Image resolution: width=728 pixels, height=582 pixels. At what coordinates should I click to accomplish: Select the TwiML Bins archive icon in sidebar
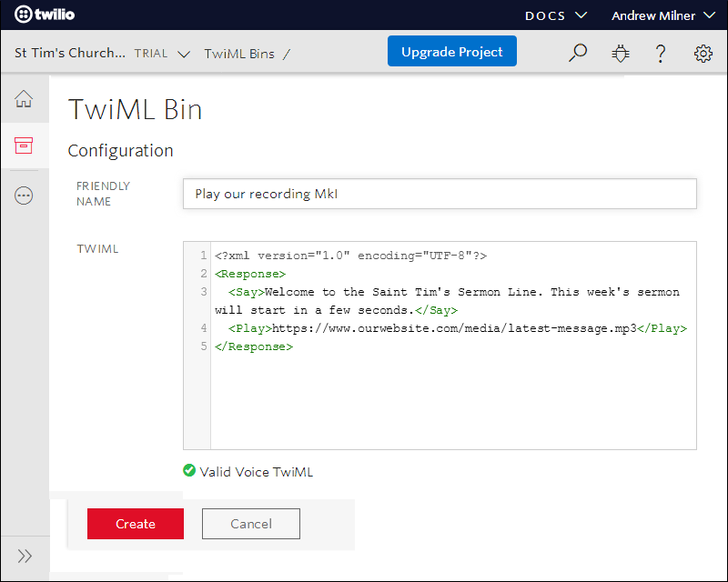[24, 145]
